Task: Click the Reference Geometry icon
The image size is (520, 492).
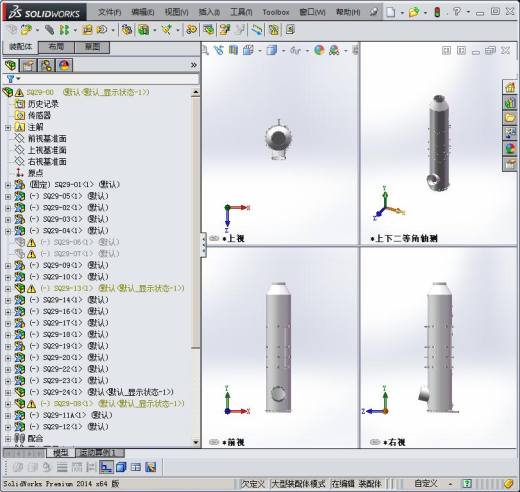Action: (x=166, y=30)
